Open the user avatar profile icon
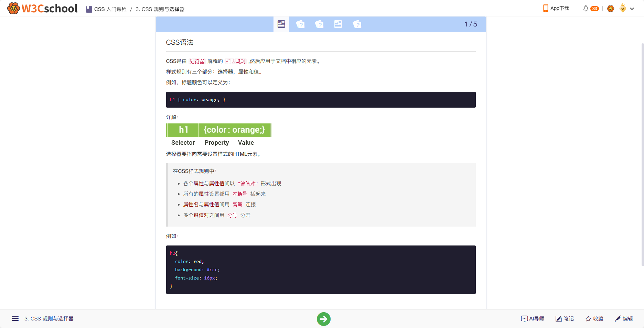 (611, 9)
